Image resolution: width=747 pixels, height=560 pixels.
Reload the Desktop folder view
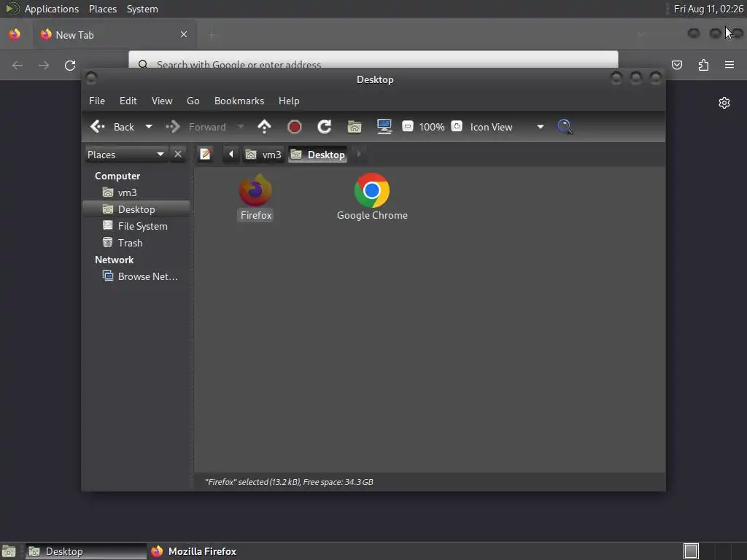[x=325, y=127]
